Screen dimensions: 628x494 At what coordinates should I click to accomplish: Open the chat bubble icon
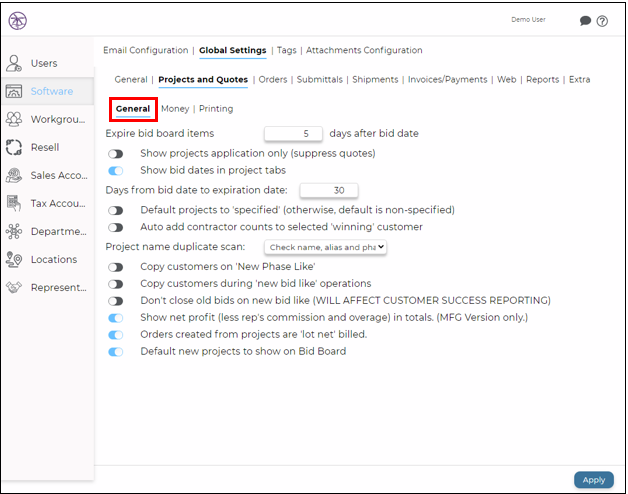pos(585,20)
